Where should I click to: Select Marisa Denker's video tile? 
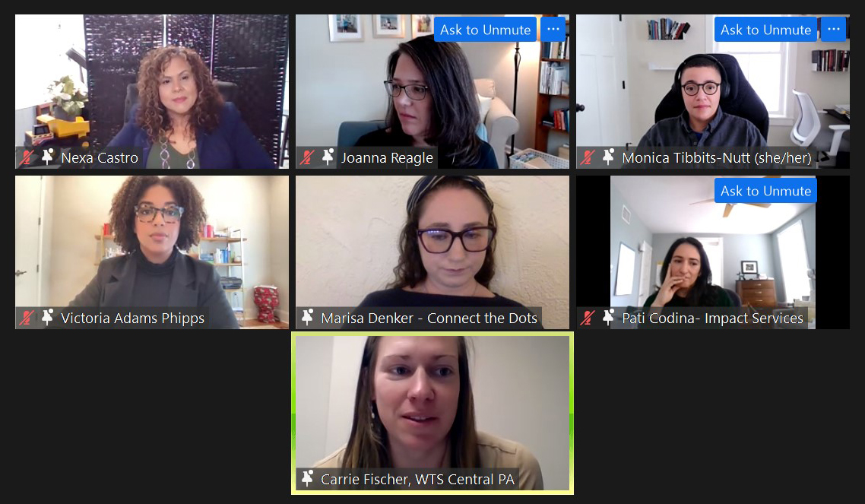point(432,252)
